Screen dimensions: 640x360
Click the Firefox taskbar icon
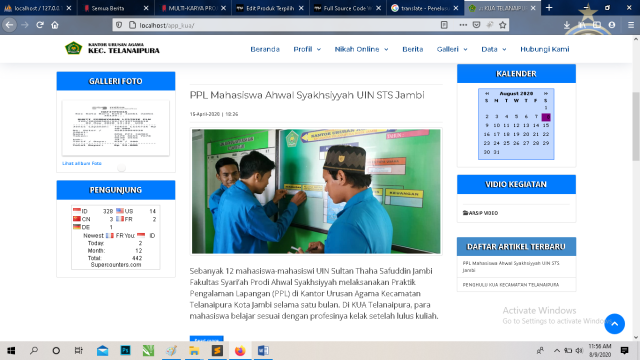(240, 351)
